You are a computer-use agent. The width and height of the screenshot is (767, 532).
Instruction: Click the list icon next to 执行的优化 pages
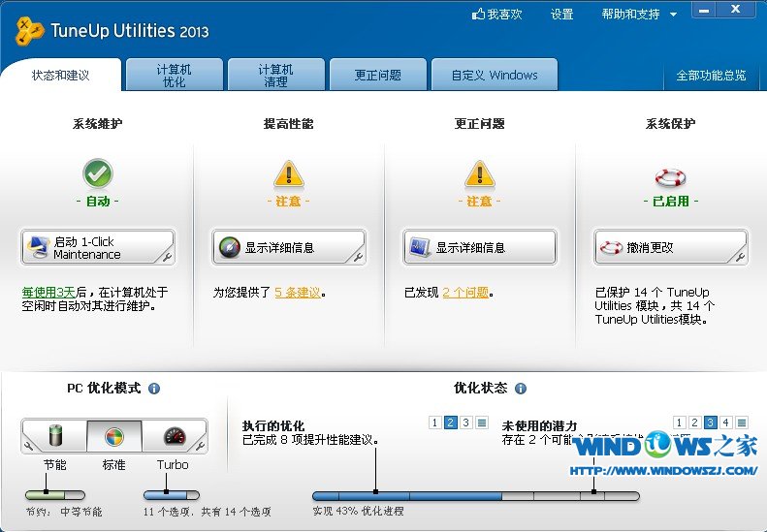[x=482, y=422]
